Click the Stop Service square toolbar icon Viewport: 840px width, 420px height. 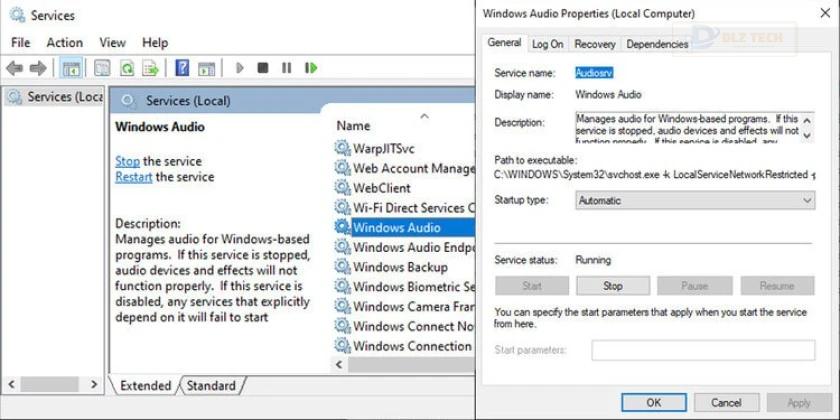point(262,68)
